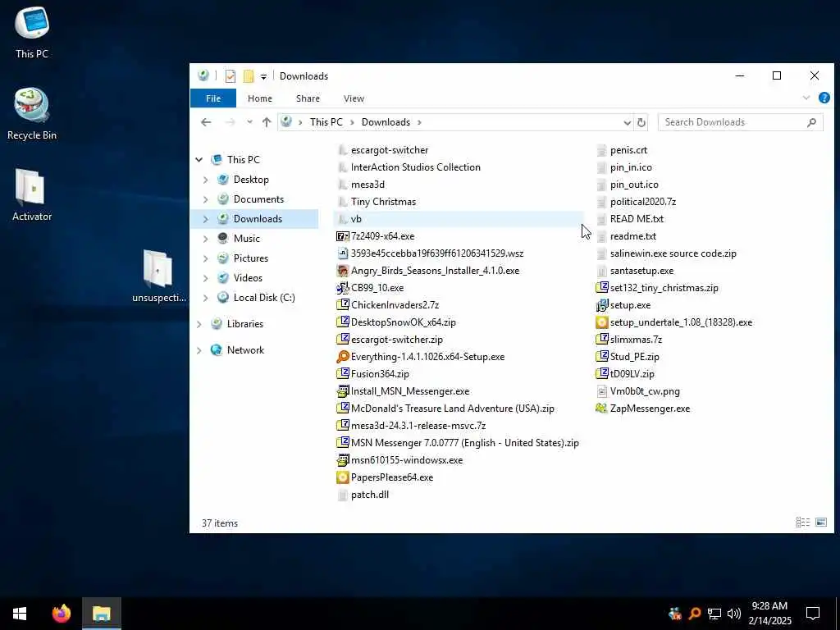Expand the Local Disk (C:) node
Image resolution: width=840 pixels, height=630 pixels.
[x=206, y=298]
